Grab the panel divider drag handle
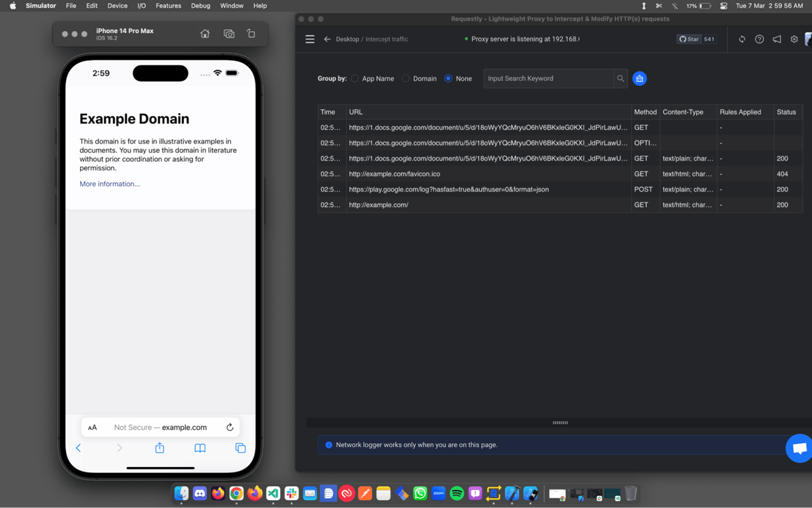 click(560, 422)
